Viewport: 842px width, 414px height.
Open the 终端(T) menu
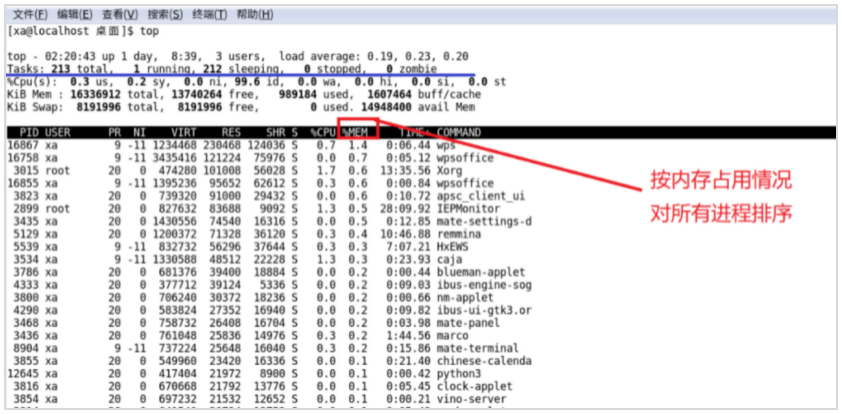pos(209,16)
